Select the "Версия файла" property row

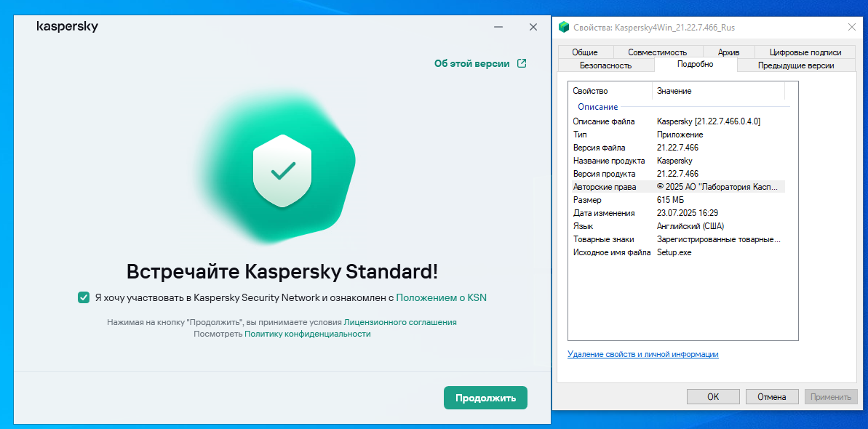click(677, 148)
